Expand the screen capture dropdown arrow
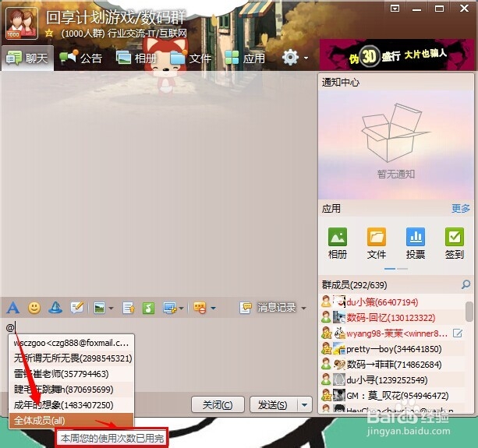Screen dimensions: 478x448 point(182,309)
